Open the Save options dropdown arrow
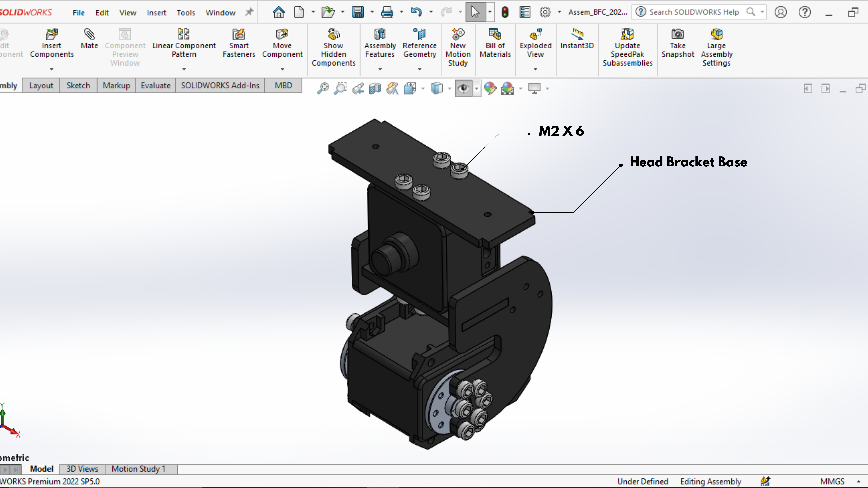868x488 pixels. (372, 12)
